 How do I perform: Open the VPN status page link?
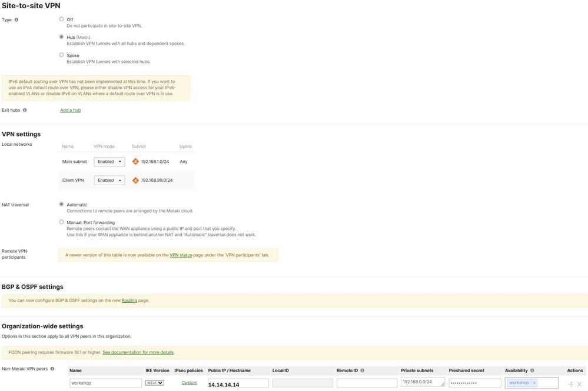click(181, 255)
